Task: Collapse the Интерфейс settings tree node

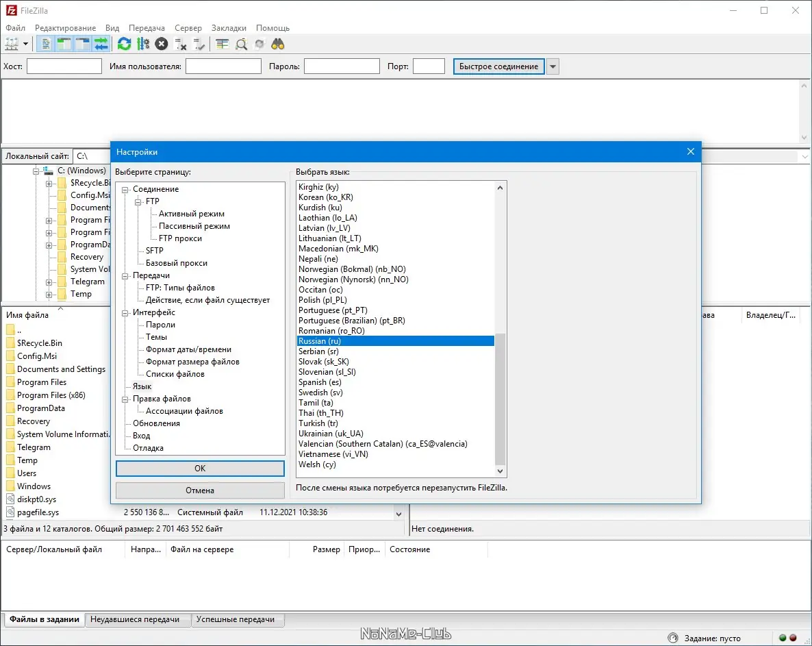Action: (125, 312)
